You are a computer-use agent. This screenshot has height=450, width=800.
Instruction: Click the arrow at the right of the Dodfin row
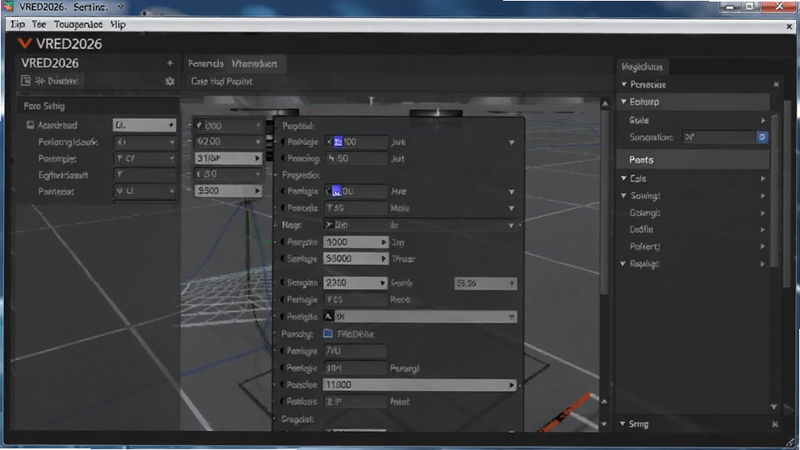coord(763,230)
